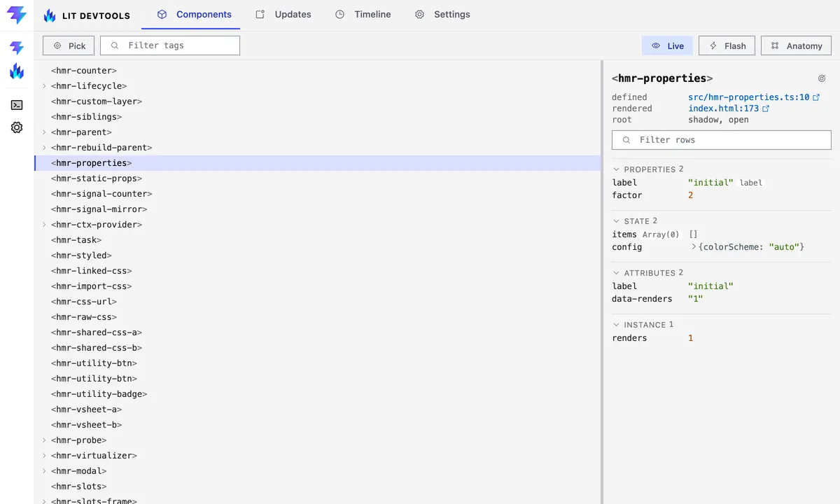Toggle the Flash updates button

[x=727, y=45]
